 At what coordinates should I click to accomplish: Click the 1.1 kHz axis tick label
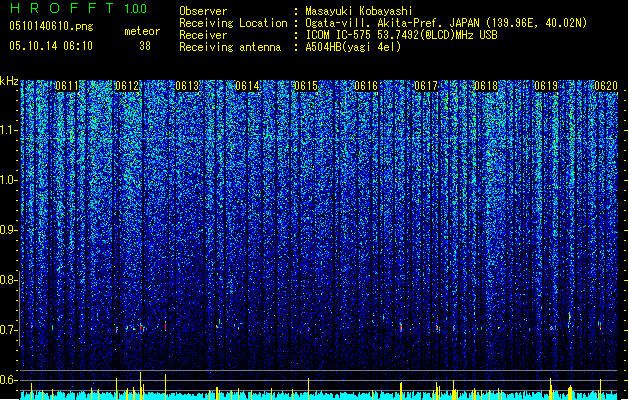[9, 130]
